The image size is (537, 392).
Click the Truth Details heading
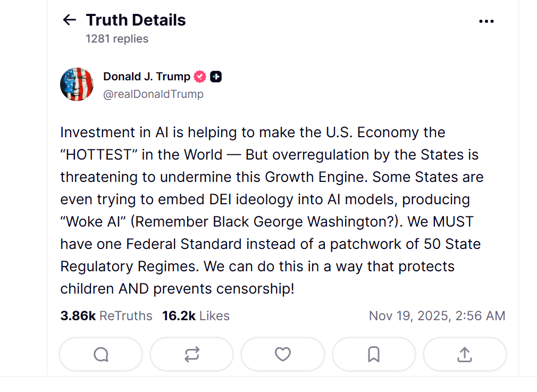coord(136,20)
